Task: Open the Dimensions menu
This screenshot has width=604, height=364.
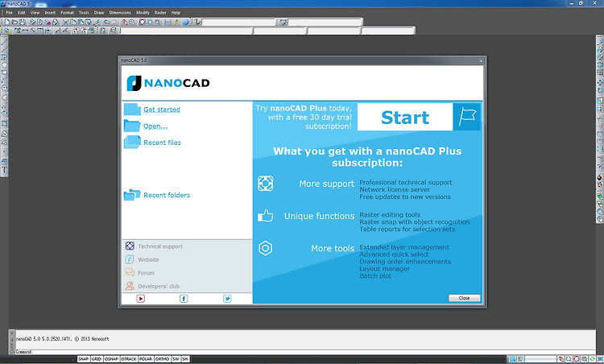Action: 120,13
